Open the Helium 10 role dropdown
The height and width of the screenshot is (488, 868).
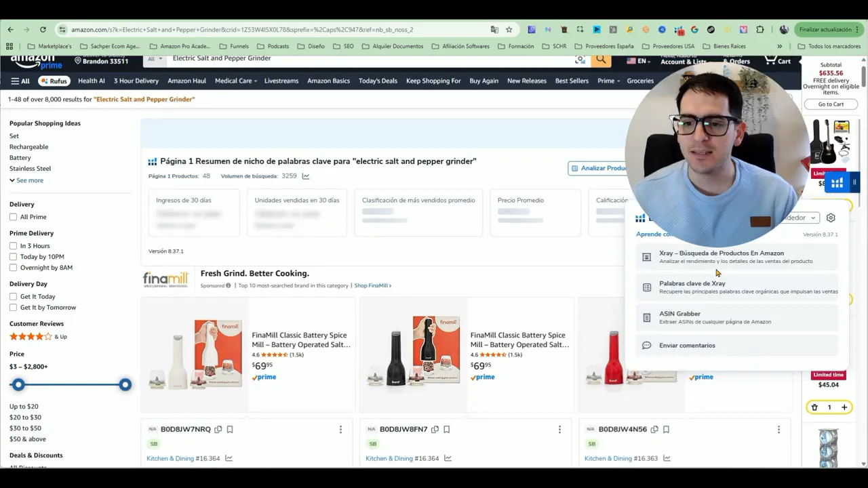click(800, 218)
